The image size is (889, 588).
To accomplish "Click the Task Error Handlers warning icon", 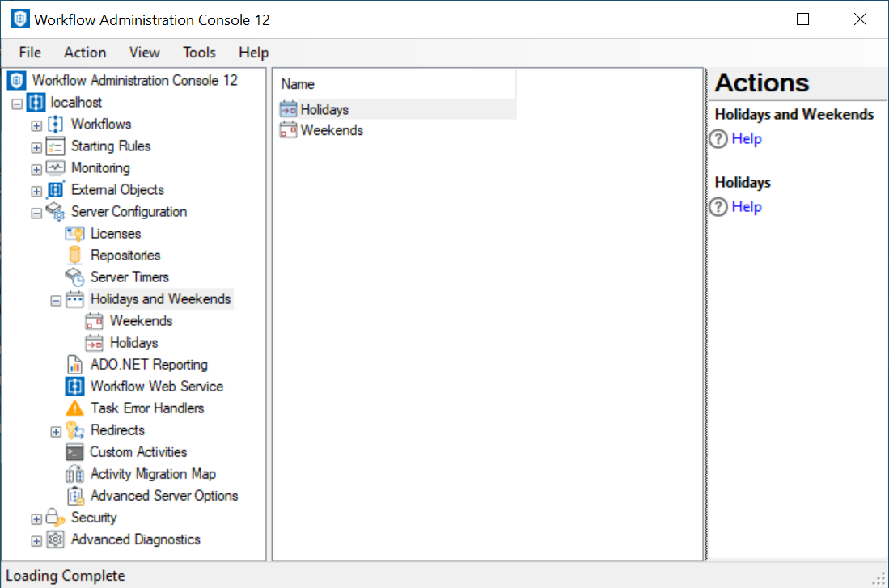I will [x=75, y=408].
